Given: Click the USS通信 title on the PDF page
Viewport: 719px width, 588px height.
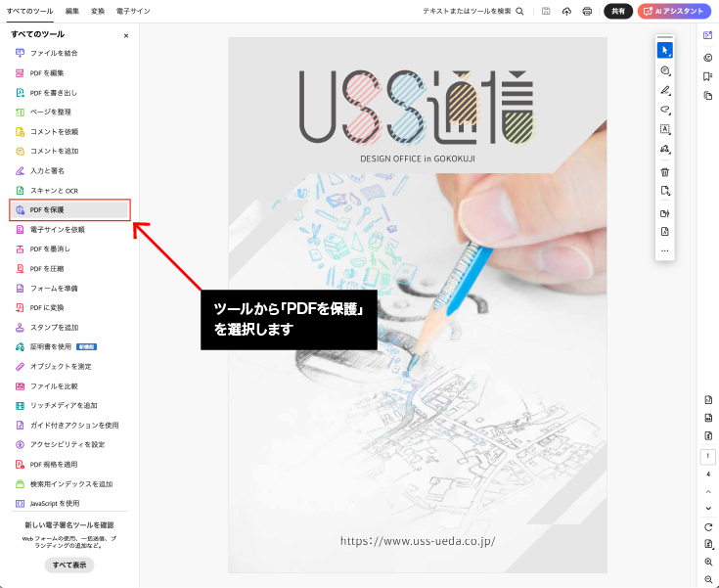Looking at the screenshot, I should pyautogui.click(x=417, y=107).
